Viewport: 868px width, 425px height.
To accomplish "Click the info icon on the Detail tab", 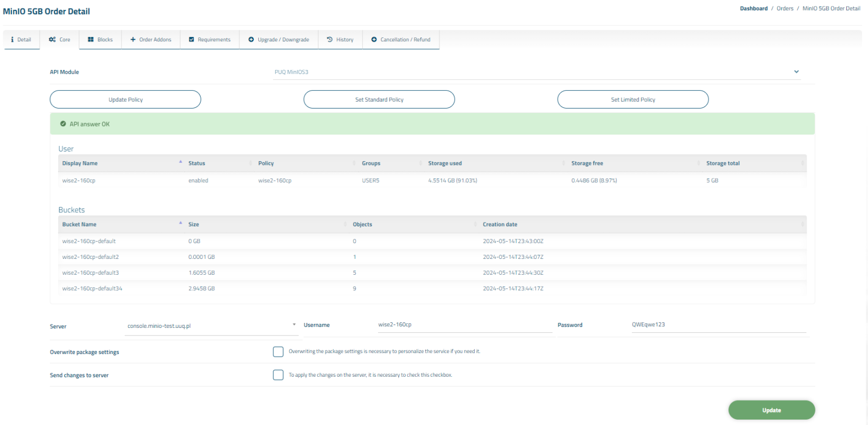I will [12, 40].
